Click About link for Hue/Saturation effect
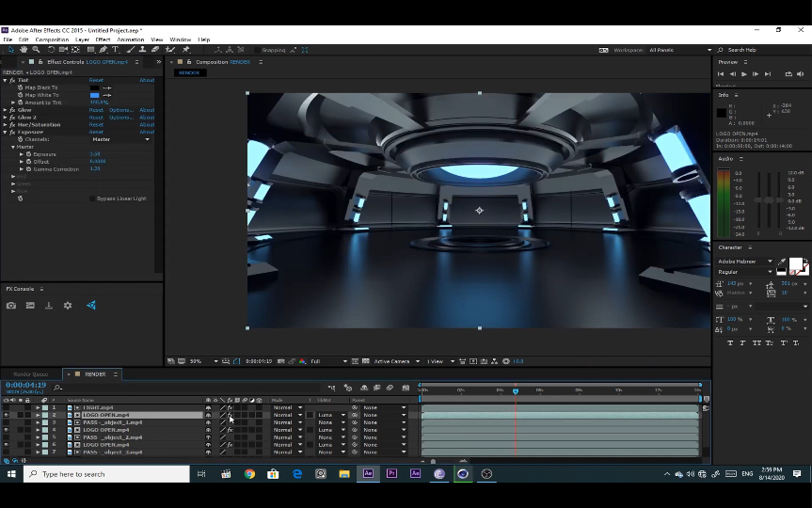This screenshot has height=508, width=812. 147,124
